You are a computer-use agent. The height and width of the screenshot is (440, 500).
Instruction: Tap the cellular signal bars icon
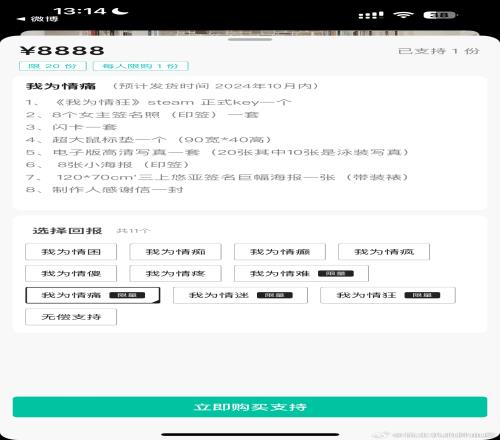point(371,15)
